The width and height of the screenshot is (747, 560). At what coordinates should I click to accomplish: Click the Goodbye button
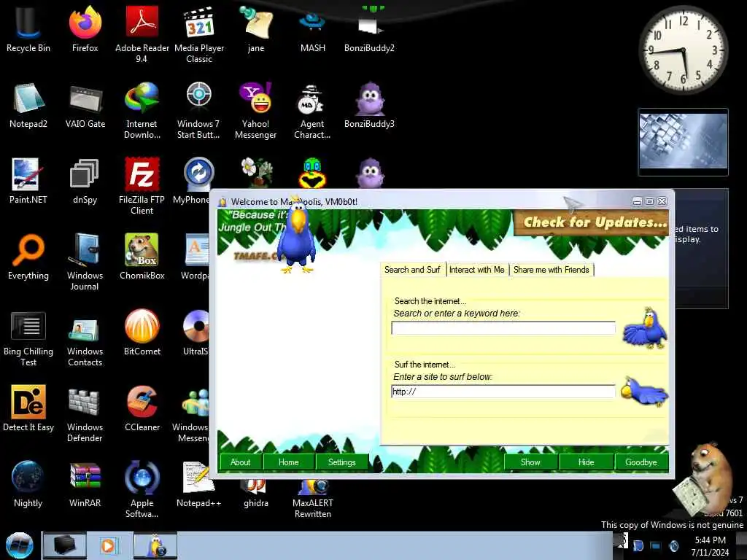(640, 462)
